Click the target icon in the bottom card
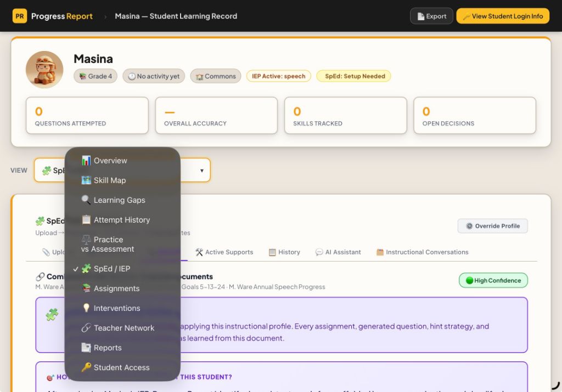Viewport: 562px width, 392px height. click(50, 377)
